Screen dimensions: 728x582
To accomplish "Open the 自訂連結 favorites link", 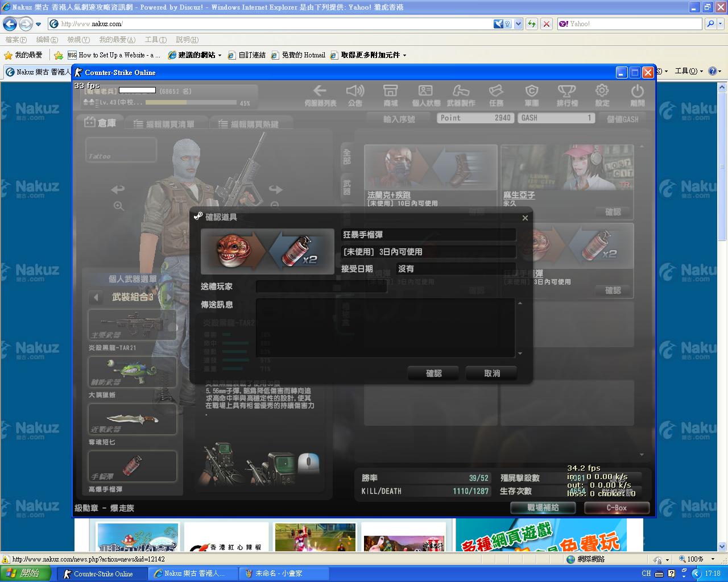I will pyautogui.click(x=246, y=55).
